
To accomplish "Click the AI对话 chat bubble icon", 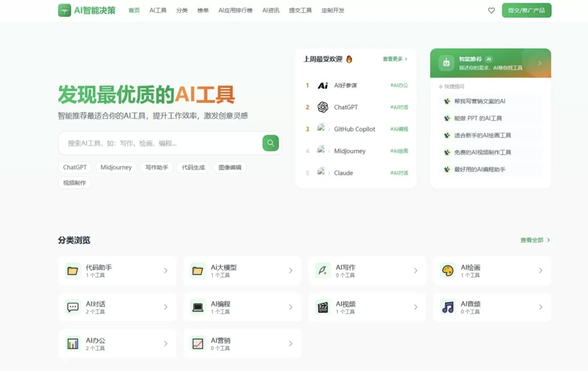I will pyautogui.click(x=72, y=307).
